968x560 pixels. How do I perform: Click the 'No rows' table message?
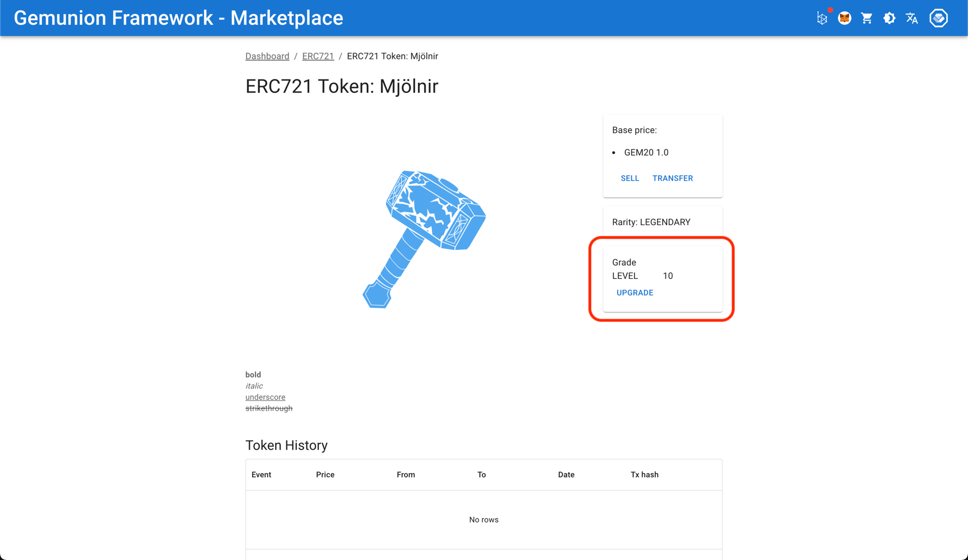484,520
